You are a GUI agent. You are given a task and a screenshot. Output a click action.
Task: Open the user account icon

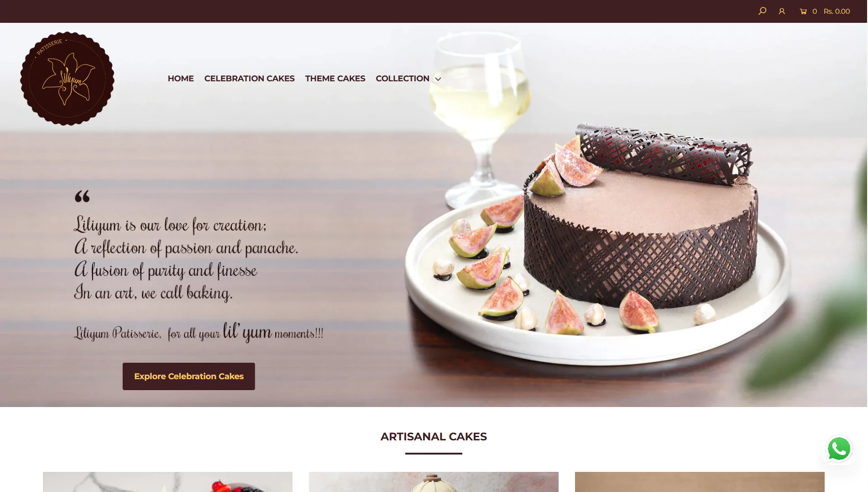point(782,11)
